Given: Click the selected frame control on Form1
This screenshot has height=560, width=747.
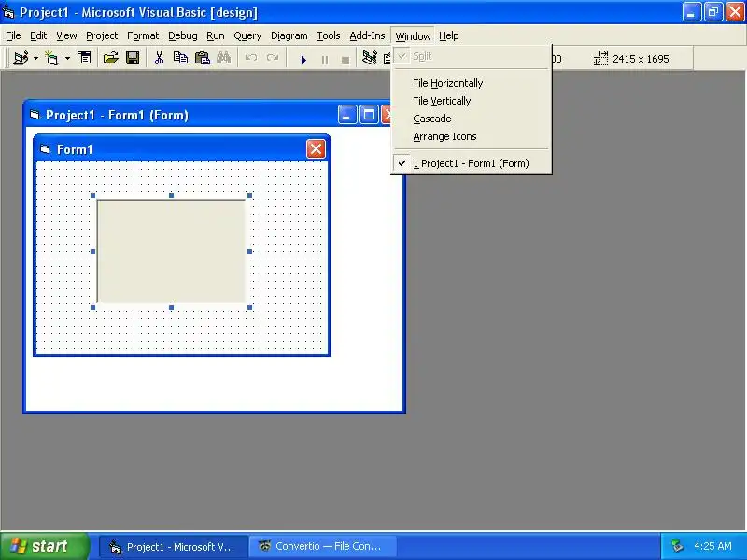Looking at the screenshot, I should [x=172, y=251].
